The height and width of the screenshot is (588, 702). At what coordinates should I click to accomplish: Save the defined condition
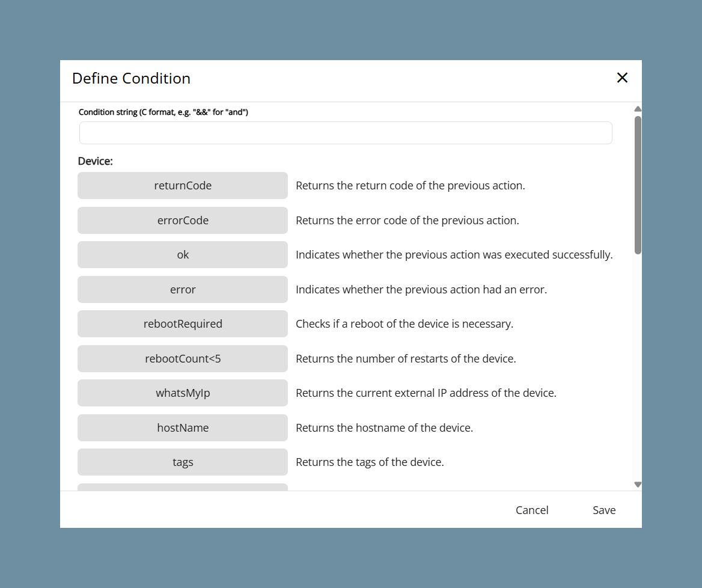(604, 510)
